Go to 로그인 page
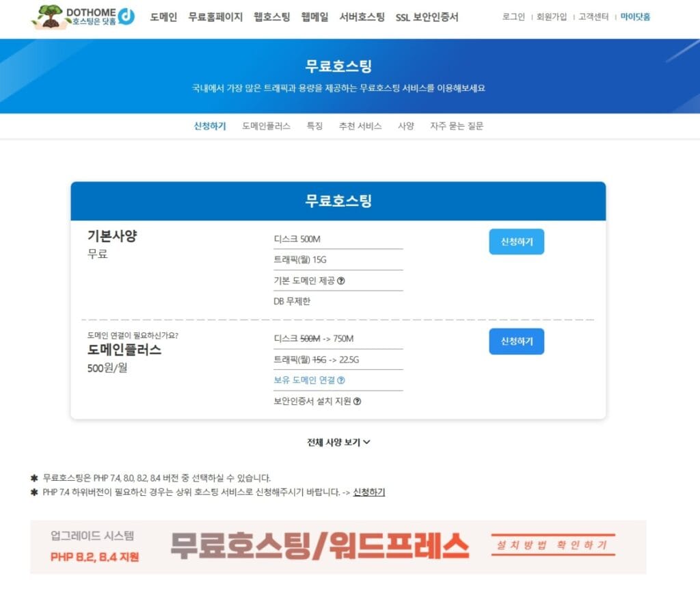700x591 pixels. pos(513,16)
